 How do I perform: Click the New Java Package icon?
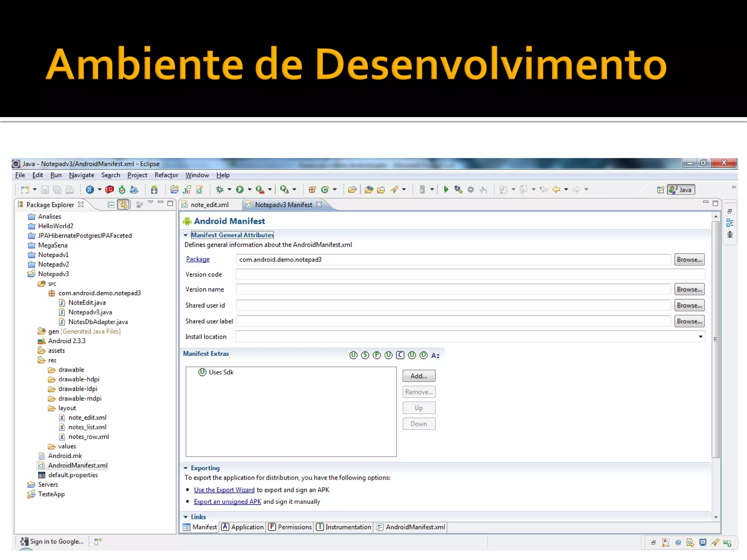pyautogui.click(x=312, y=190)
